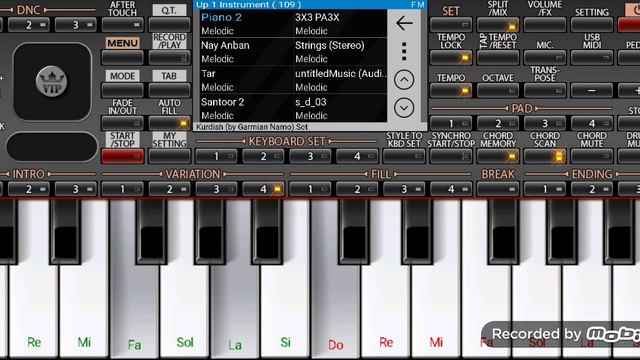Open the SET button
Image resolution: width=640 pixels, height=360 pixels.
(x=451, y=25)
